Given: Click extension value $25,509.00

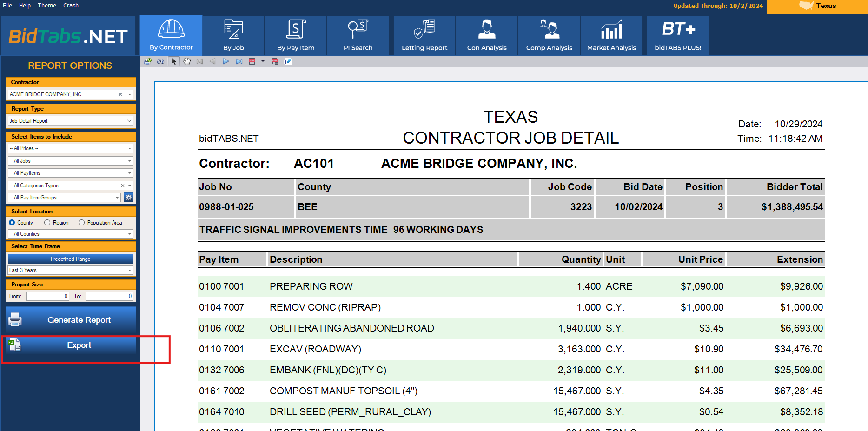Looking at the screenshot, I should pyautogui.click(x=798, y=370).
